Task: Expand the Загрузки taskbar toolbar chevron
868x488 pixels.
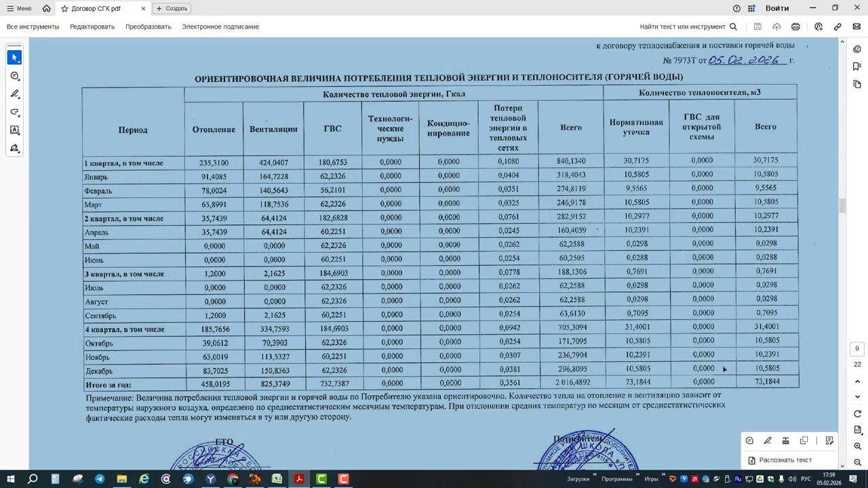Action: click(595, 476)
